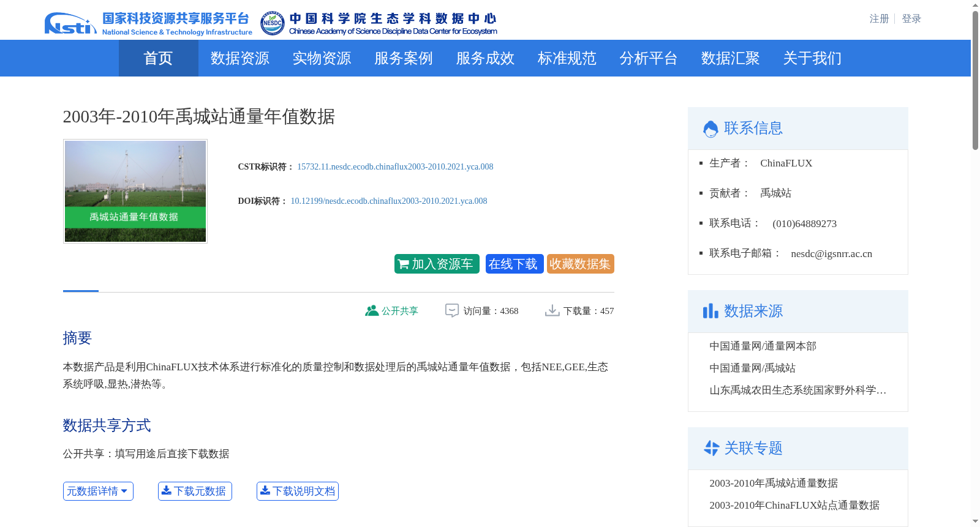Click the 下载元数据 button
The height and width of the screenshot is (527, 980).
195,491
